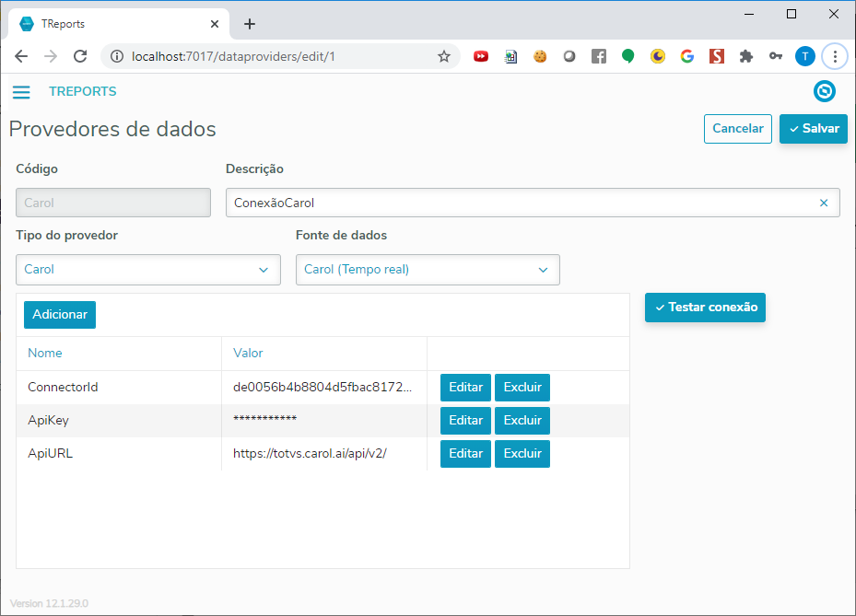
Task: Maximize the browser window
Action: 791,14
